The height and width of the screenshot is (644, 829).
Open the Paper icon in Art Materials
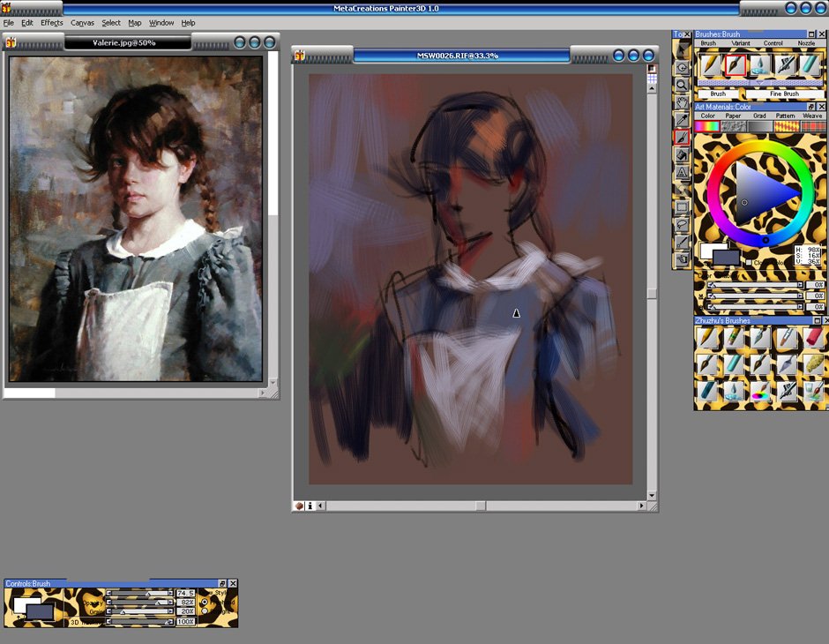pos(733,126)
